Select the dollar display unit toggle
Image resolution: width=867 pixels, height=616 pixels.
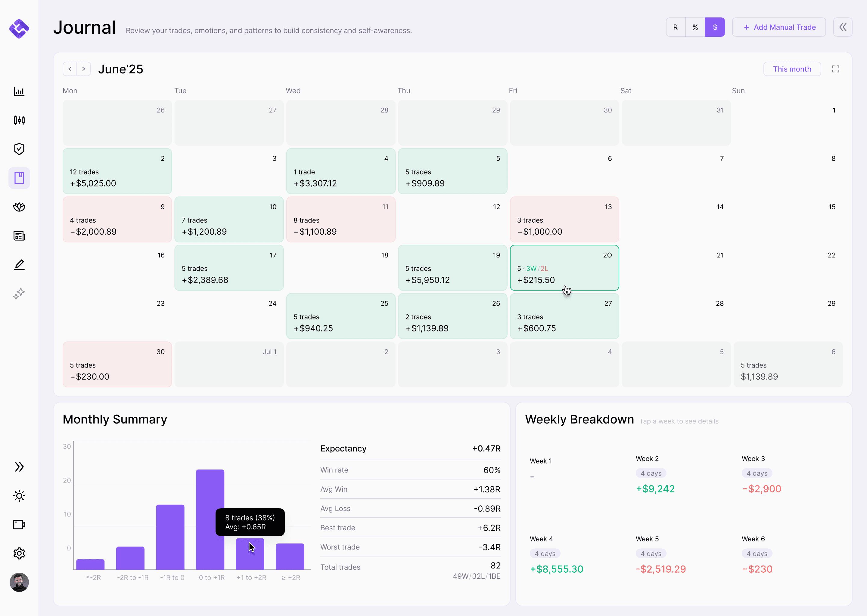click(715, 27)
